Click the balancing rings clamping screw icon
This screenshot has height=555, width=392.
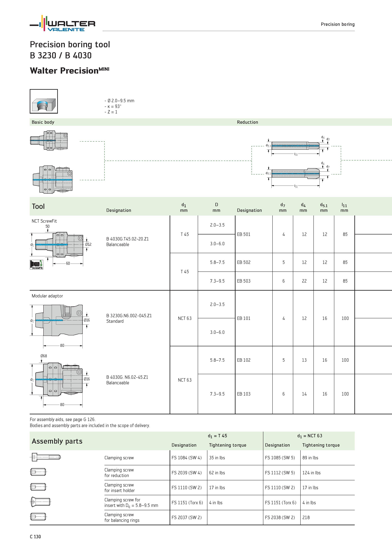pyautogui.click(x=38, y=517)
